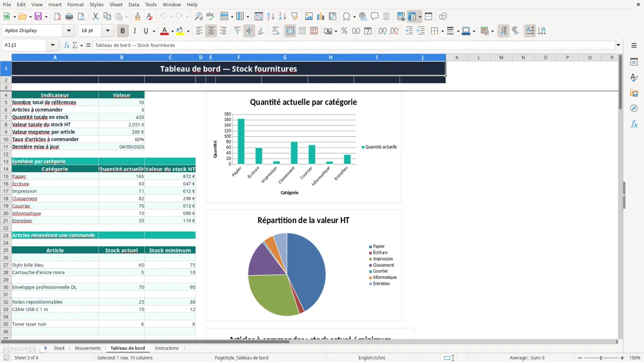Viewport: 644px width, 362px height.
Task: Run the spelling check
Action: click(x=210, y=17)
